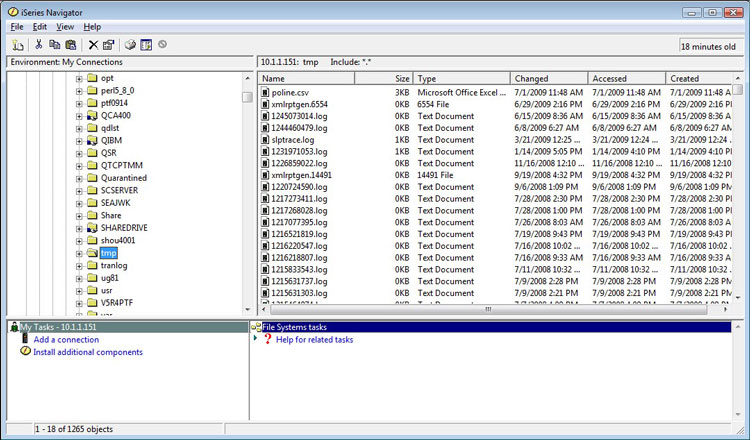Sort by the Changed column header
Viewport: 750px width, 440px height.
(549, 78)
